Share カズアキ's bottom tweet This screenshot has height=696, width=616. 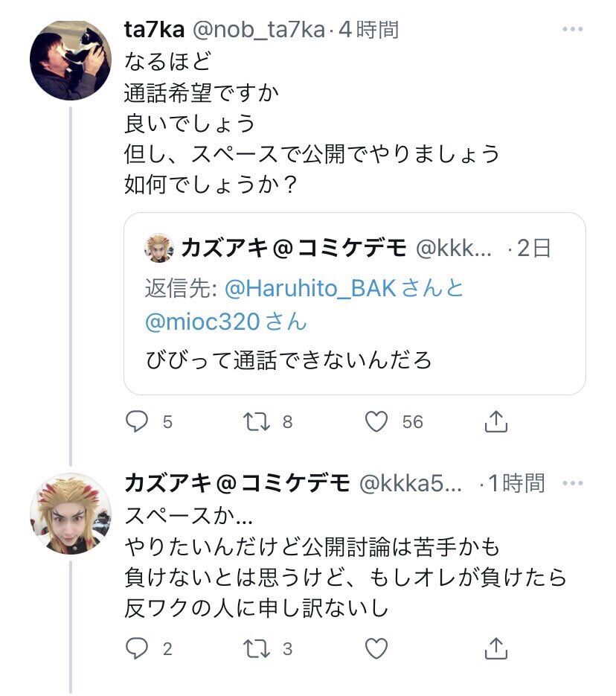[x=495, y=648]
